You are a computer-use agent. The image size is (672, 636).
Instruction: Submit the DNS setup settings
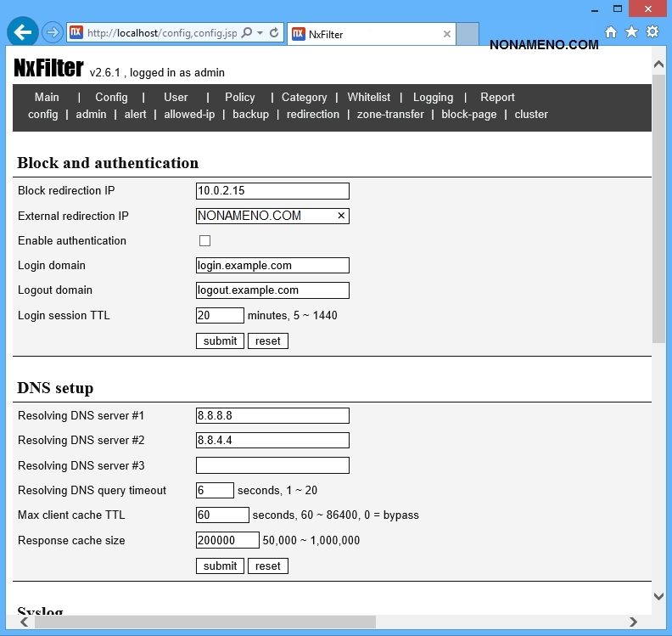tap(220, 566)
